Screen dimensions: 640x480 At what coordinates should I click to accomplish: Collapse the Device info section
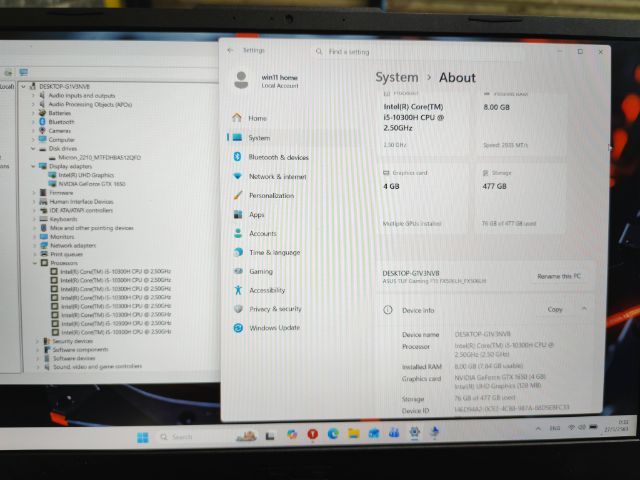[584, 309]
